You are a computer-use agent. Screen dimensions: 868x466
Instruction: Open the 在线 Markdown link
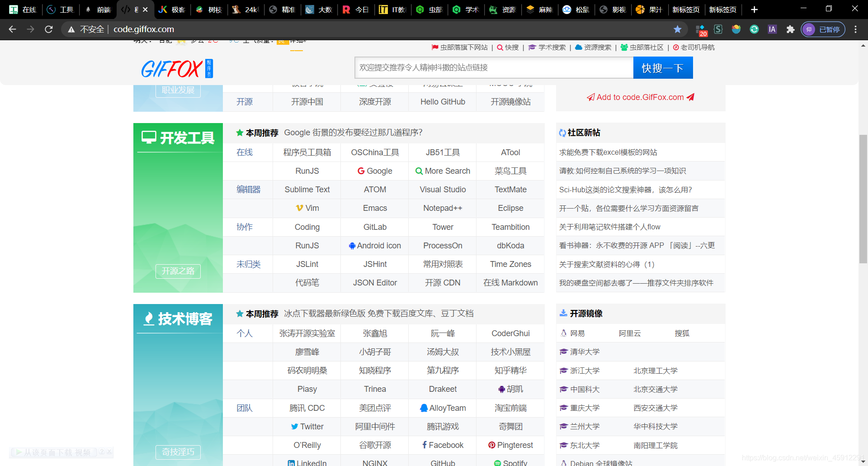[510, 283]
